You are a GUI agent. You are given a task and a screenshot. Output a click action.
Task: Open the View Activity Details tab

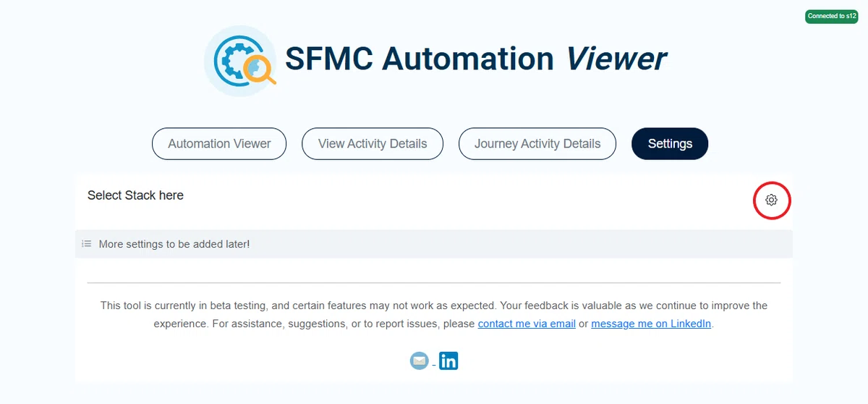pyautogui.click(x=373, y=143)
